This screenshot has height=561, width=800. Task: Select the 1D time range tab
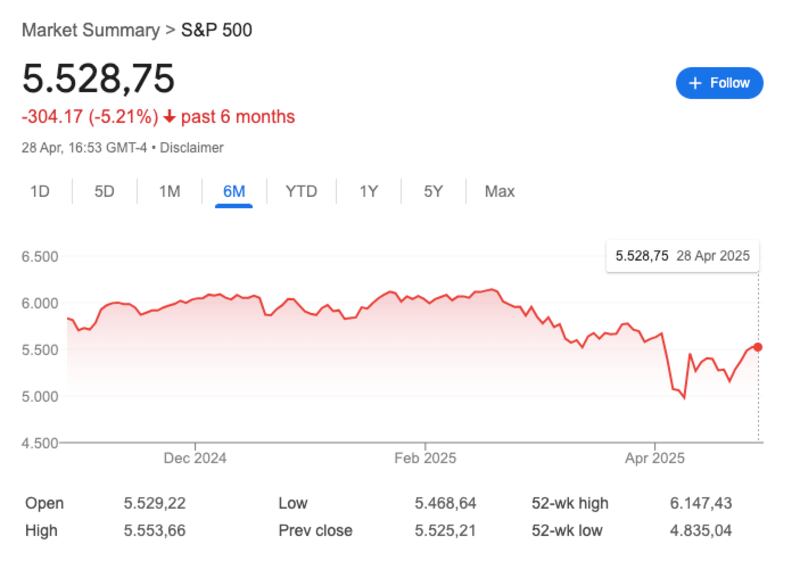pyautogui.click(x=40, y=191)
